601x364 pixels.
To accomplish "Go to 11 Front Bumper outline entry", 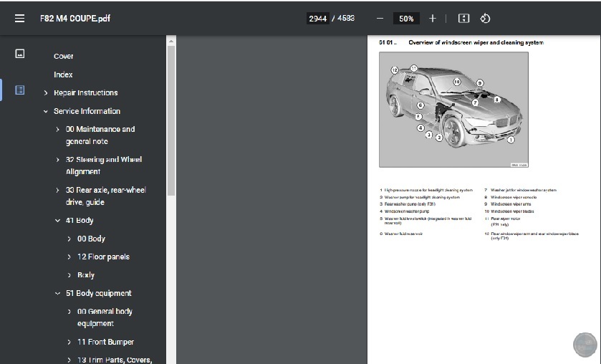I will point(106,342).
